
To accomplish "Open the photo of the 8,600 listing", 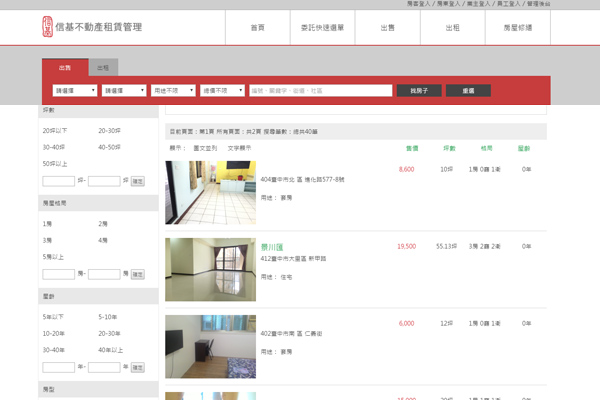I will click(210, 193).
